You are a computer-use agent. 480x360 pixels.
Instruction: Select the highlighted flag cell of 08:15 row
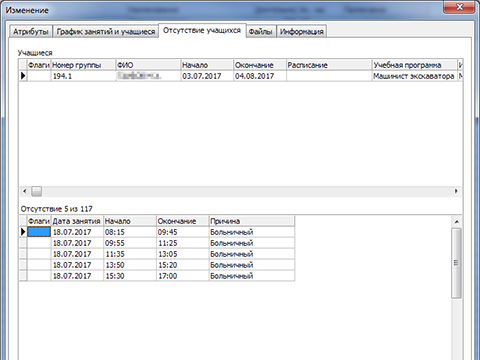click(39, 232)
